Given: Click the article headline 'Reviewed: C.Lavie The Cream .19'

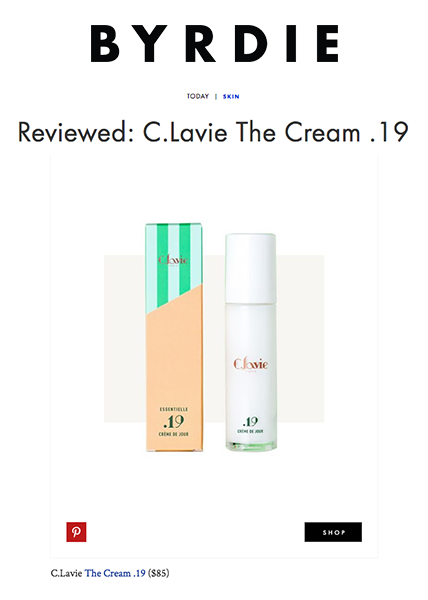Looking at the screenshot, I should 213,132.
